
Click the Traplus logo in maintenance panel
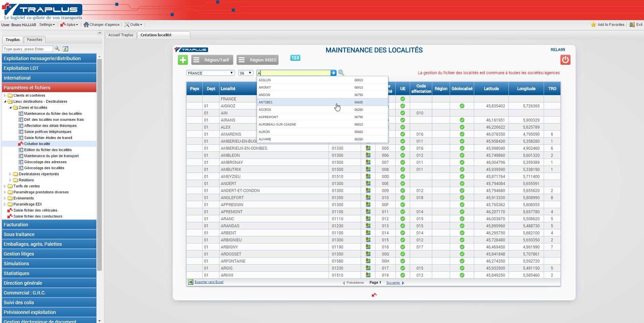point(191,50)
